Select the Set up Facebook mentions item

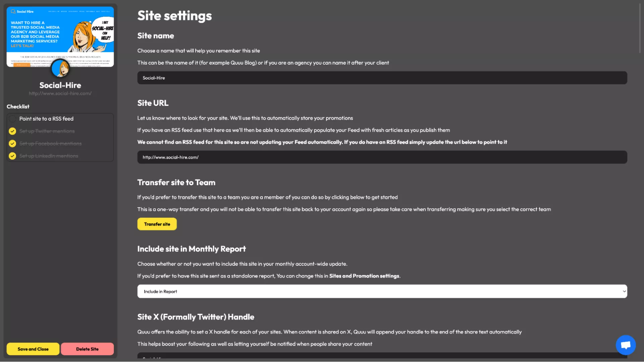pos(50,143)
